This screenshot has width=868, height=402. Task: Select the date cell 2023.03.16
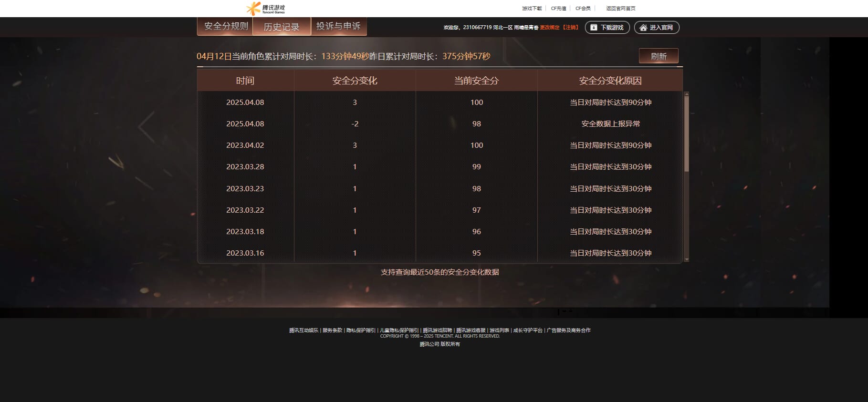[x=245, y=253]
